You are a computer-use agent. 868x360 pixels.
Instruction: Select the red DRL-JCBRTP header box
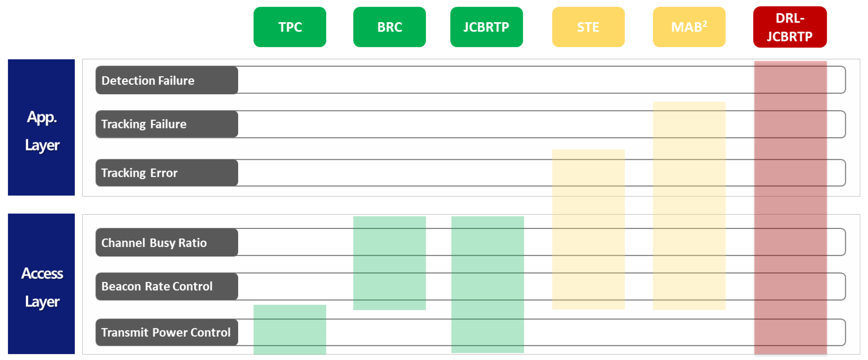click(790, 27)
